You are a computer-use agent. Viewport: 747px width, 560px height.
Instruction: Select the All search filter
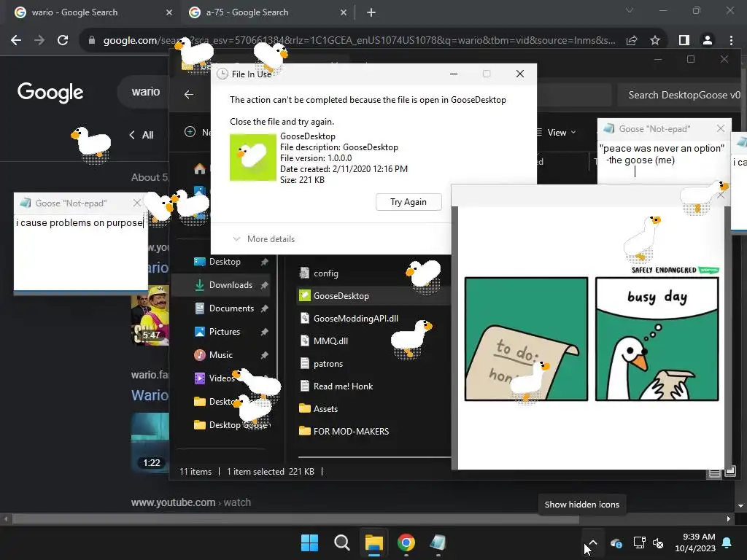point(147,135)
